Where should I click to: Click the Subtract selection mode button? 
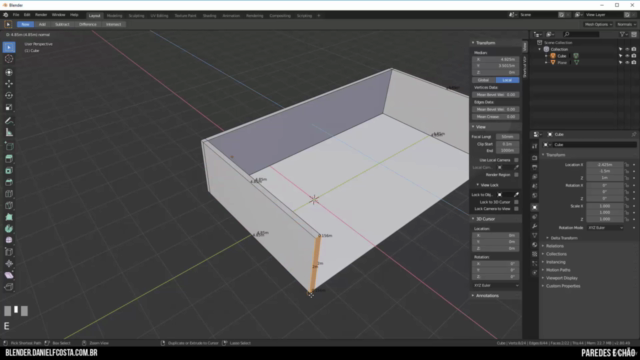point(62,24)
